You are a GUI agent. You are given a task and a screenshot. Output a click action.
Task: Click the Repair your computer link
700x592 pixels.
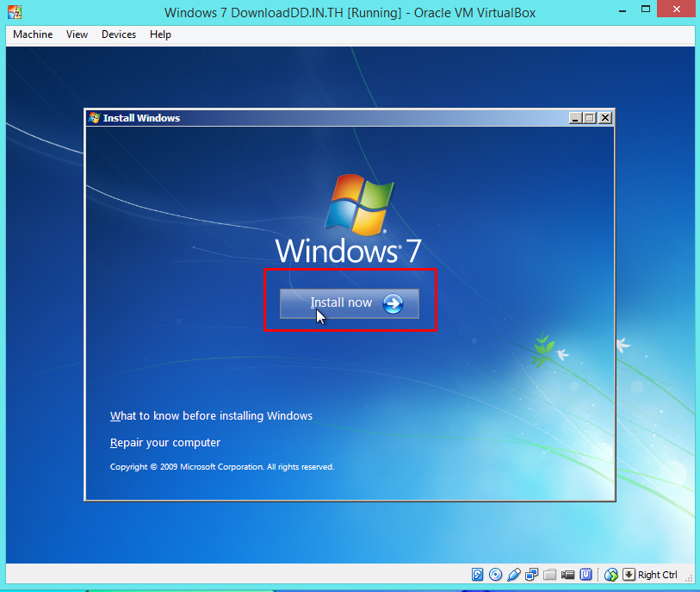[x=165, y=443]
